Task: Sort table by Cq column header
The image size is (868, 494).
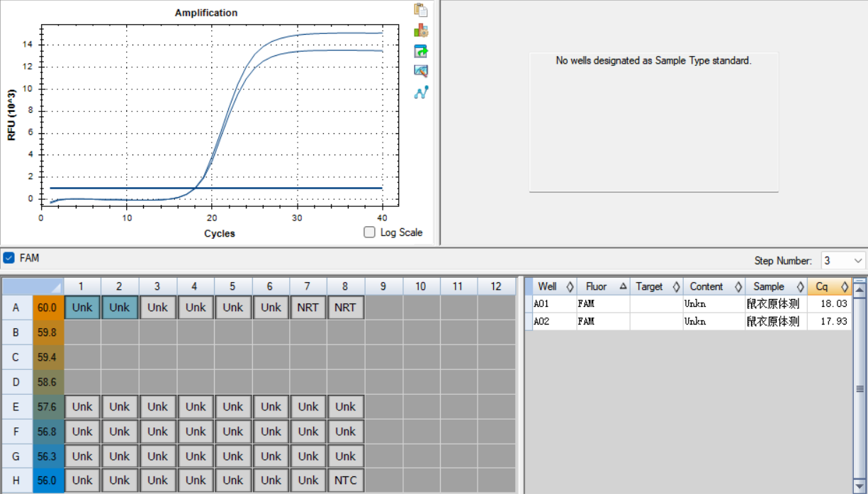Action: 830,286
